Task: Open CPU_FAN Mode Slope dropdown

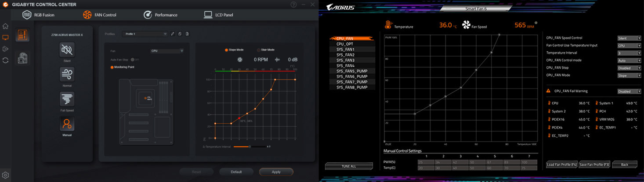Action: click(629, 75)
